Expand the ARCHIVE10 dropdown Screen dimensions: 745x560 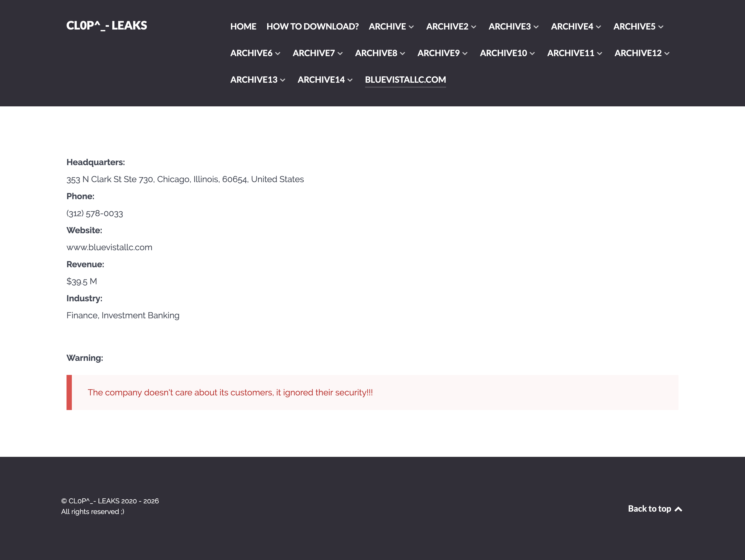click(x=507, y=53)
